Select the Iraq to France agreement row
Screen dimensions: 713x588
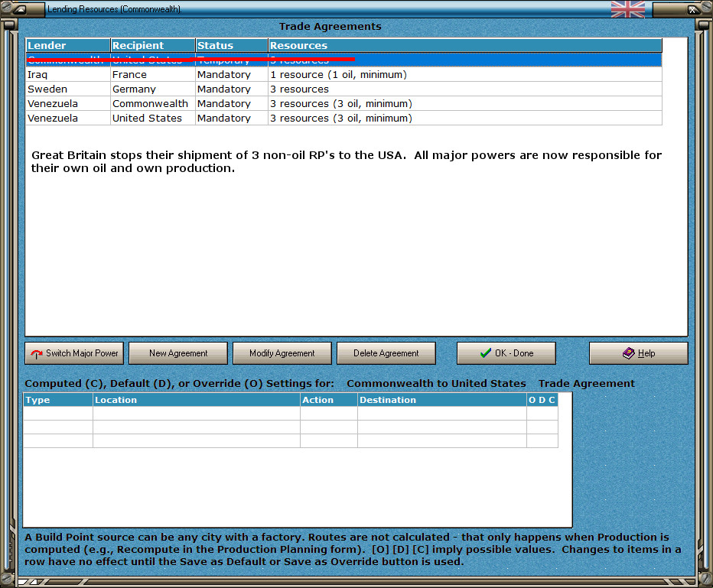pyautogui.click(x=343, y=74)
